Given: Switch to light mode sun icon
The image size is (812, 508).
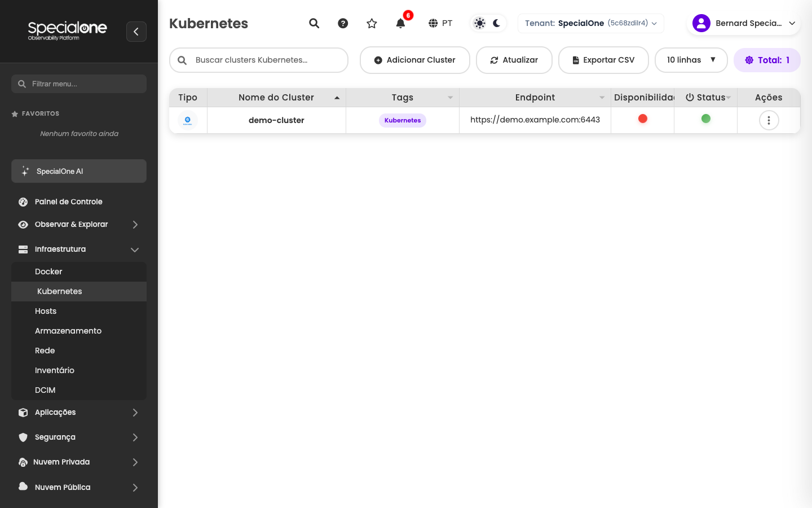Looking at the screenshot, I should pyautogui.click(x=479, y=23).
